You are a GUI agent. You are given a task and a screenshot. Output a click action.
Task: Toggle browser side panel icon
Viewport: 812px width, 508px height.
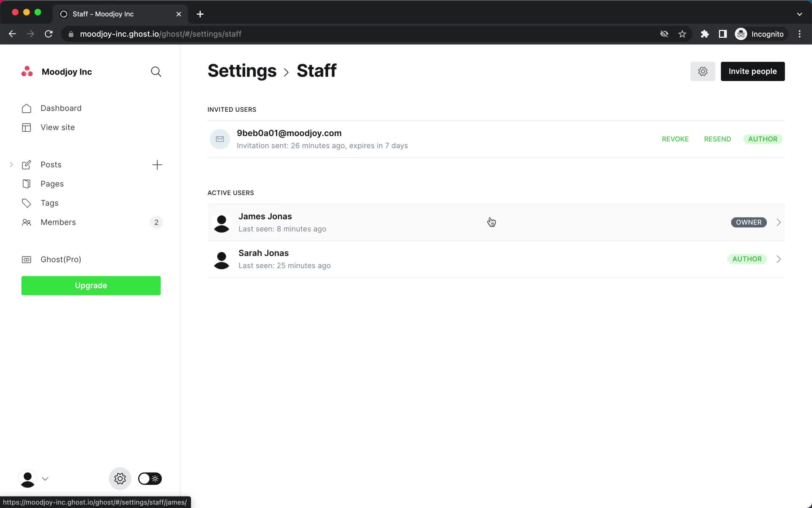(x=723, y=34)
